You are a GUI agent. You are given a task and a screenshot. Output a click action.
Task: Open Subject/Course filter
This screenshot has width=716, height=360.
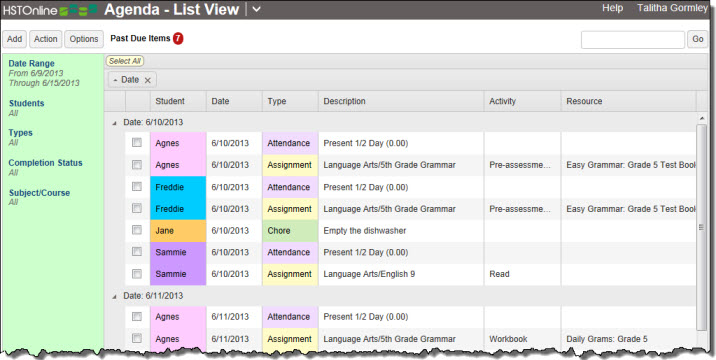tap(39, 193)
